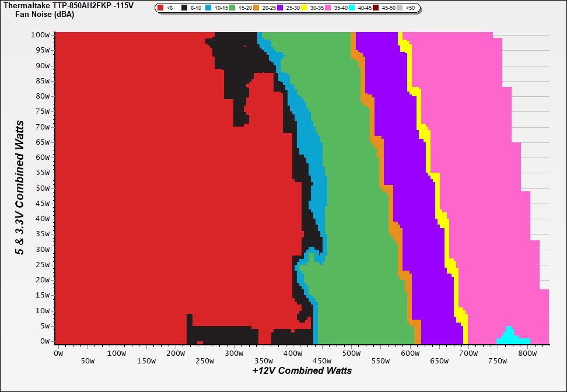The height and width of the screenshot is (392, 567).
Task: Click the black 6-10 legend swatch
Action: (185, 8)
